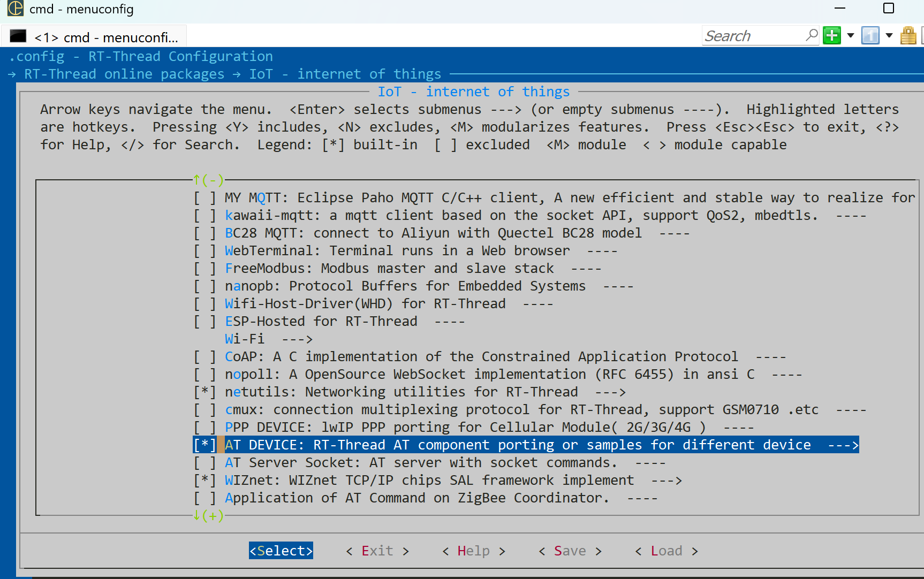Toggle the CoAP checkbox

coord(205,357)
